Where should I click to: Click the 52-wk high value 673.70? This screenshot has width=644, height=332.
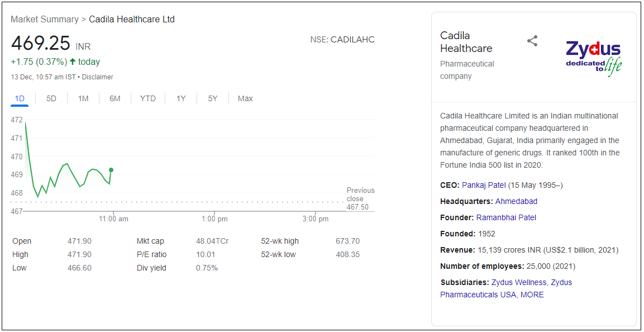click(347, 241)
